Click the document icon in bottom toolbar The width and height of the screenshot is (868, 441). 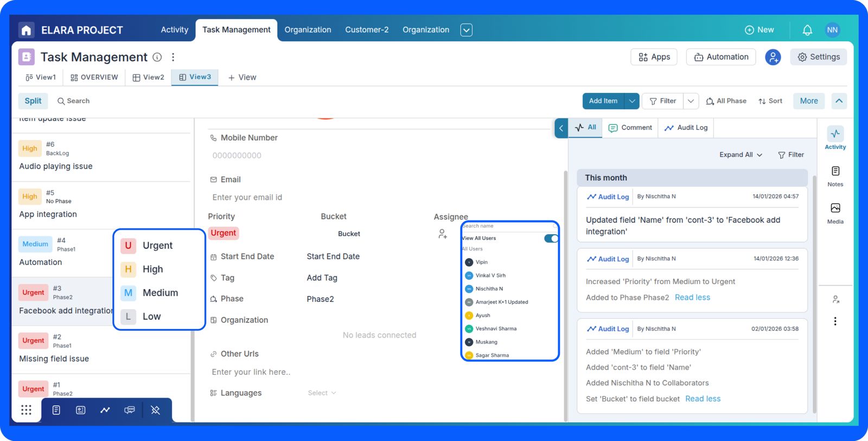(56, 410)
